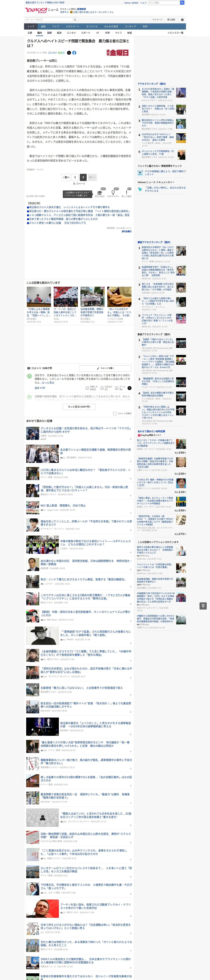Open the settings gear icon in header
The image size is (210, 980).
(x=182, y=20)
